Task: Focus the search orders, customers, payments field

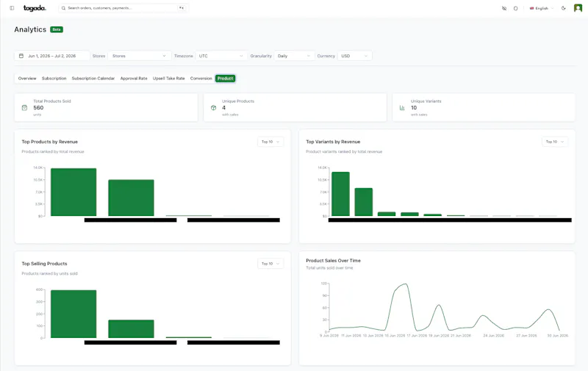Action: (x=123, y=8)
